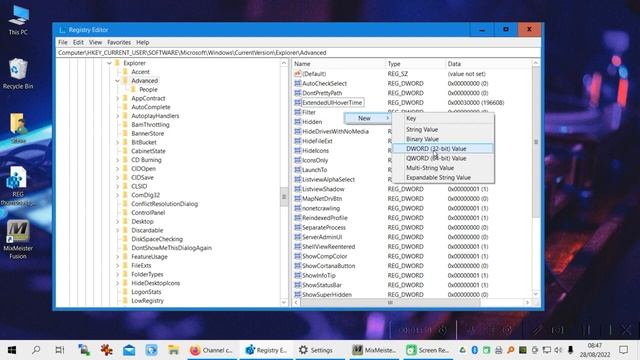Select the Explorer folder icon in tree
The height and width of the screenshot is (360, 640).
pyautogui.click(x=118, y=63)
